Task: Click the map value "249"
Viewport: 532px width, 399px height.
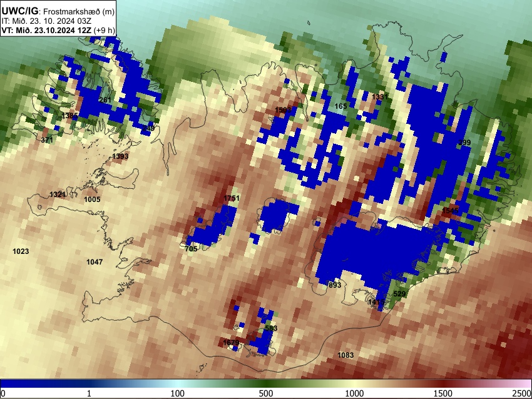Action: click(148, 128)
